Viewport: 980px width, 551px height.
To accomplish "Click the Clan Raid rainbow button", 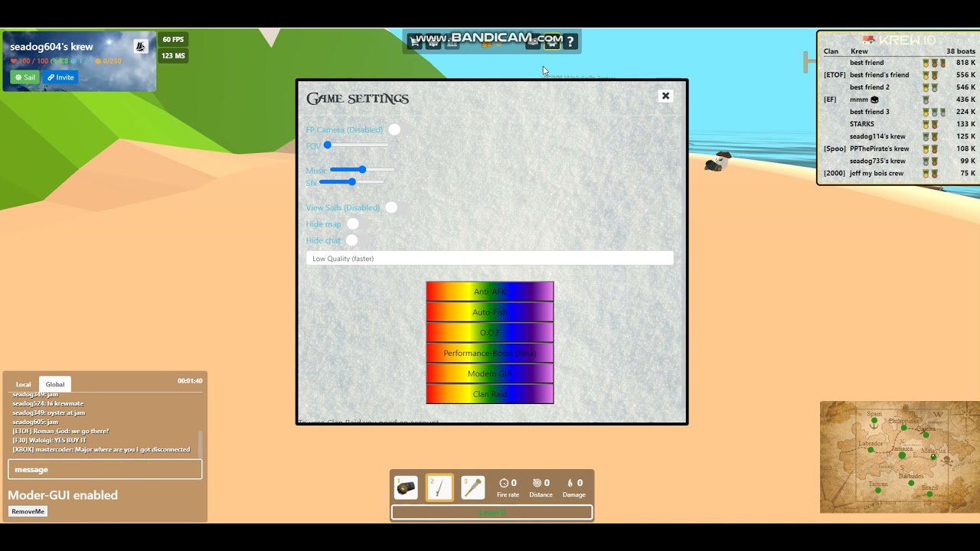I will [490, 394].
